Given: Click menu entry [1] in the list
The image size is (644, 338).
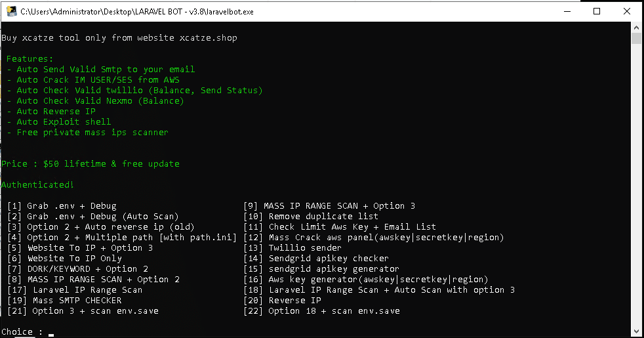Looking at the screenshot, I should tap(62, 206).
